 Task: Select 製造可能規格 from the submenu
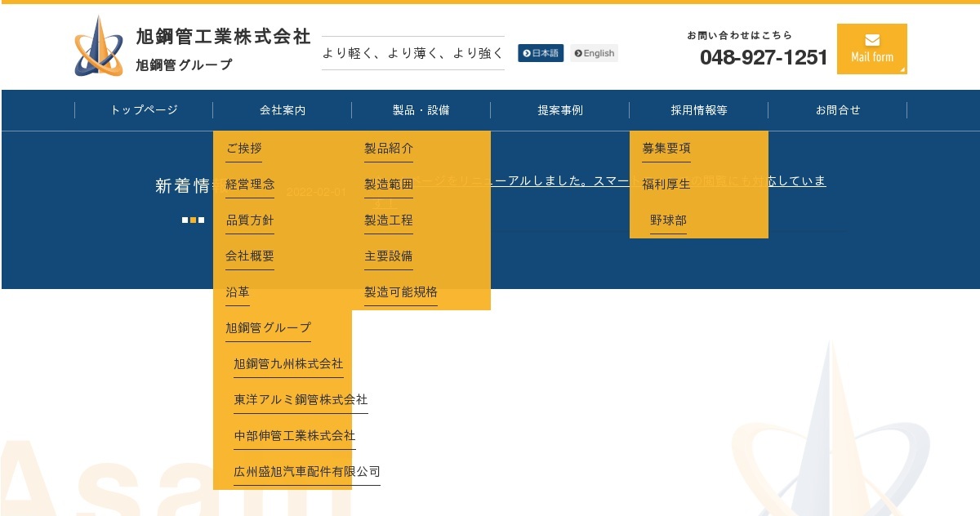(x=401, y=292)
